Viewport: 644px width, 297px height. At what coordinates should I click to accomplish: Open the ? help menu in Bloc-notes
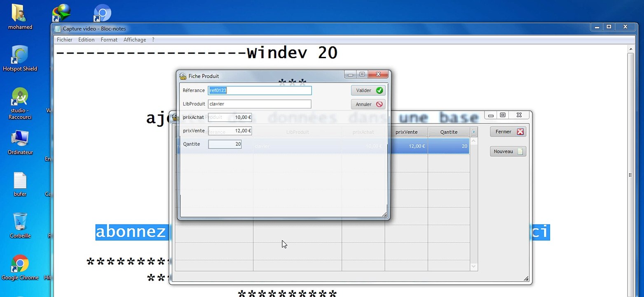(153, 40)
